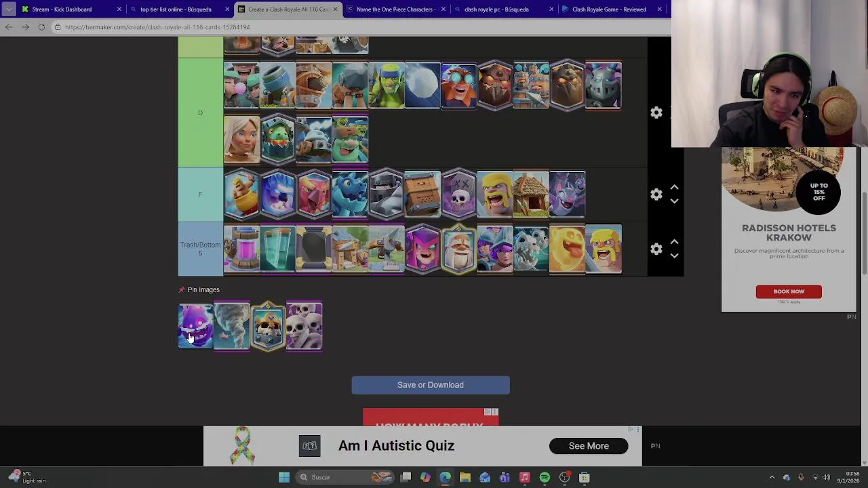
Task: Click the Trash/Bottom 5 tier label
Action: point(200,249)
